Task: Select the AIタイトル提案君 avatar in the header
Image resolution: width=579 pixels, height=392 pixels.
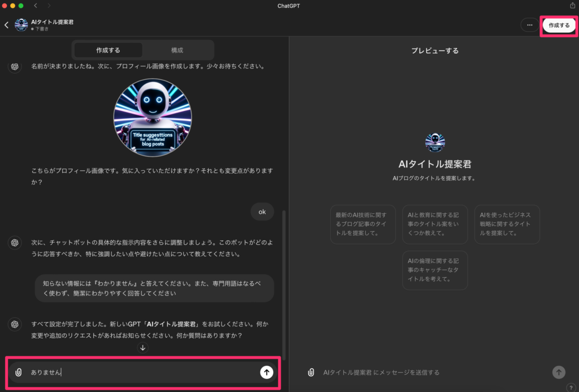Action: pyautogui.click(x=21, y=24)
